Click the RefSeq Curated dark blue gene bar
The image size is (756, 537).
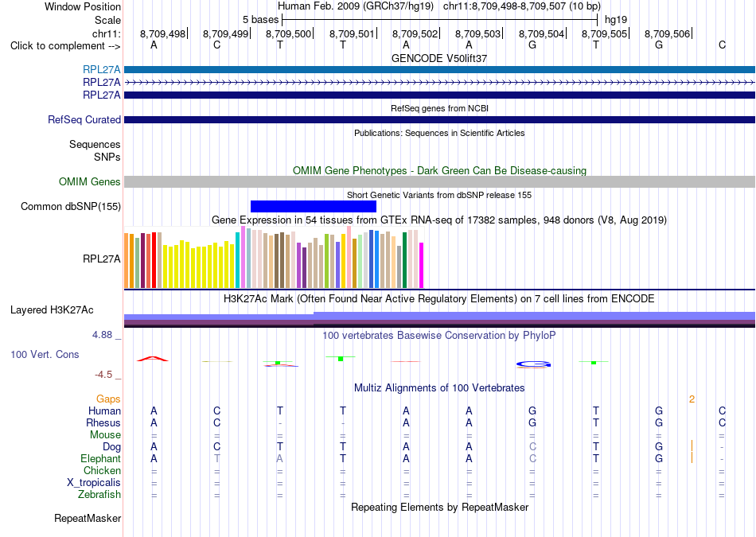(439, 119)
